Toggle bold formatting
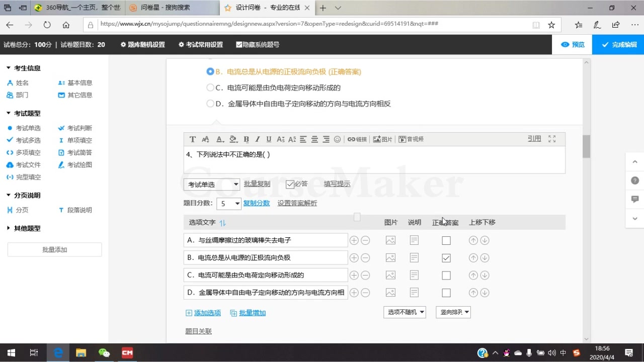644x362 pixels. 246,139
